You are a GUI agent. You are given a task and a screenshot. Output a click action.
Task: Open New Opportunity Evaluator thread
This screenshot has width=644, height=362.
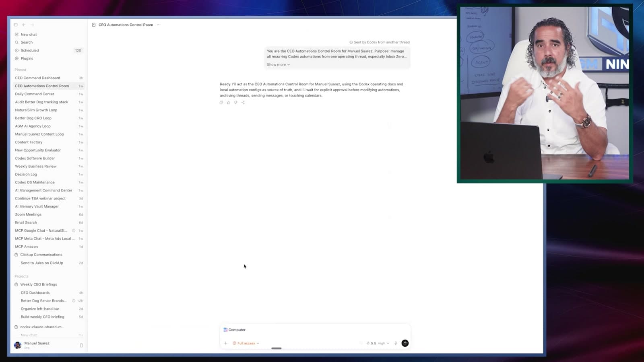pyautogui.click(x=48, y=150)
